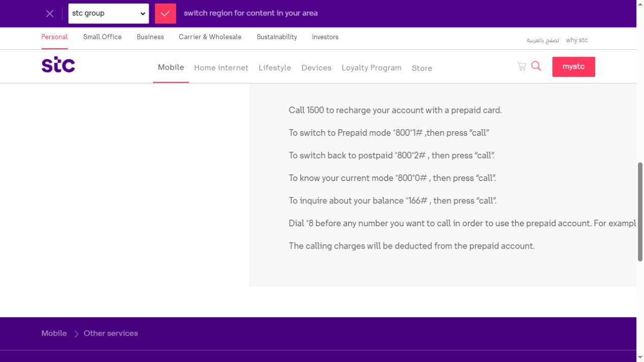Image resolution: width=644 pixels, height=362 pixels.
Task: Open the Lifestyle menu
Action: 275,68
